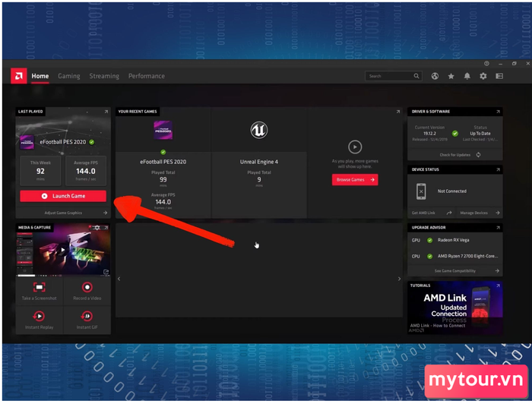532x404 pixels.
Task: Expand the Media & Capture panel
Action: point(106,227)
